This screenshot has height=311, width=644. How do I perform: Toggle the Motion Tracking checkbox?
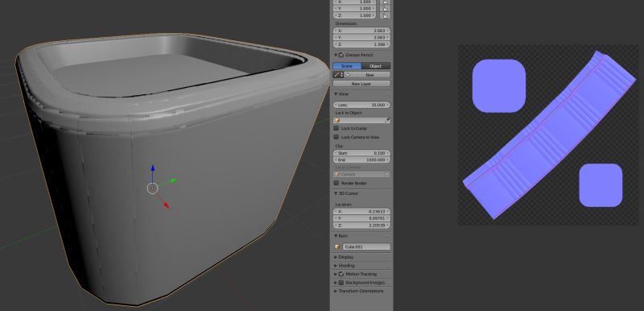pyautogui.click(x=341, y=274)
